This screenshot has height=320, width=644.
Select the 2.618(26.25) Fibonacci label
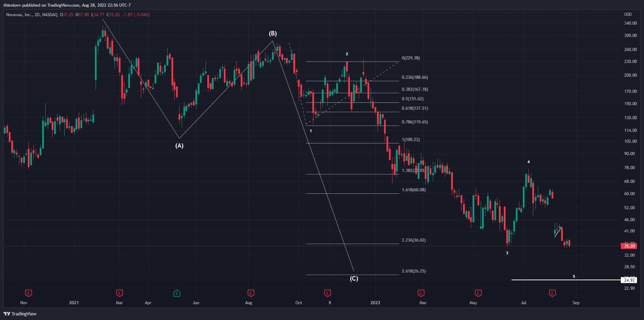[414, 271]
